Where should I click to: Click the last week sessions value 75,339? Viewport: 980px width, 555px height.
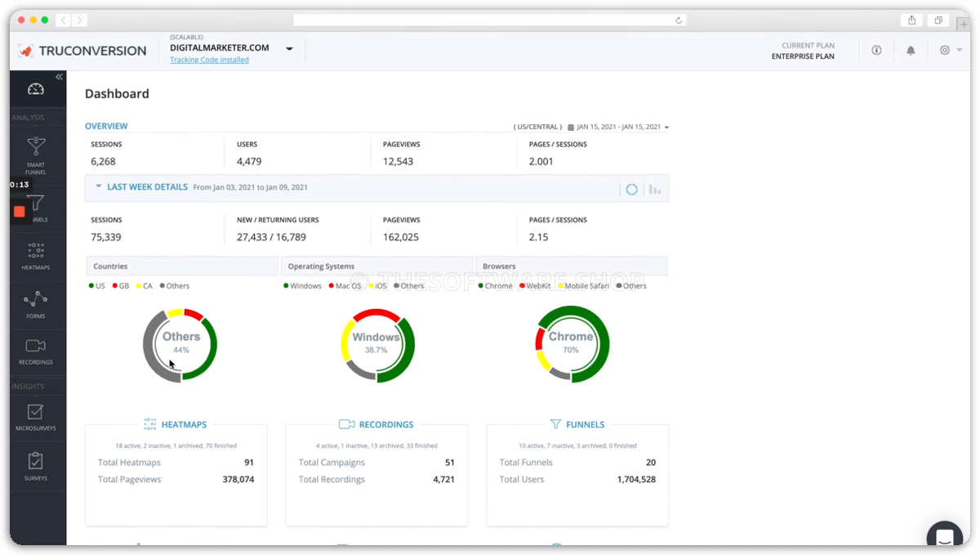tap(106, 238)
